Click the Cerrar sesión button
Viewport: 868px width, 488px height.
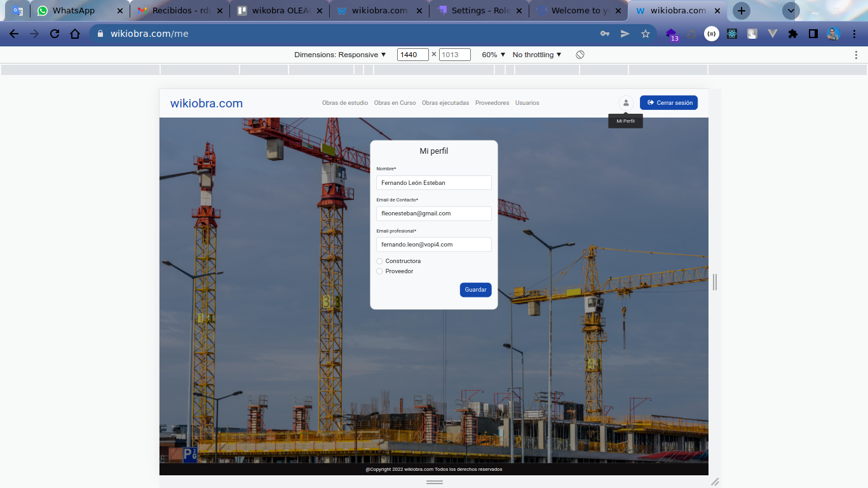click(x=668, y=103)
